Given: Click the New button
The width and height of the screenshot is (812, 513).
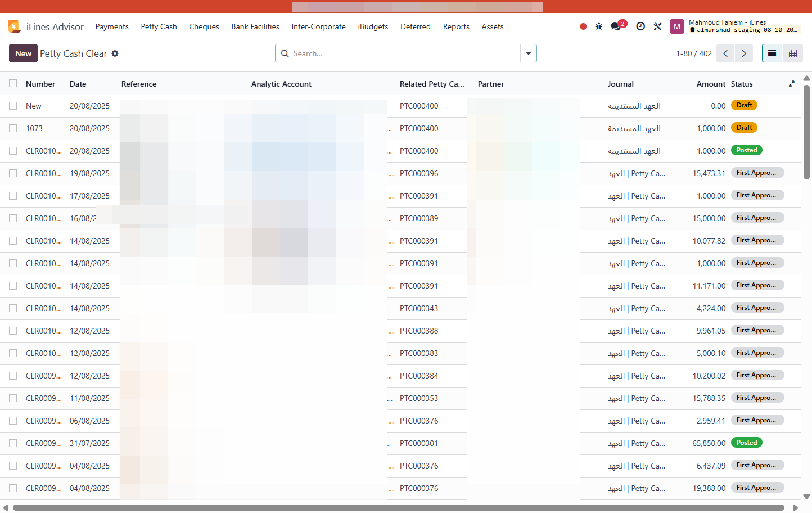Looking at the screenshot, I should pos(23,53).
